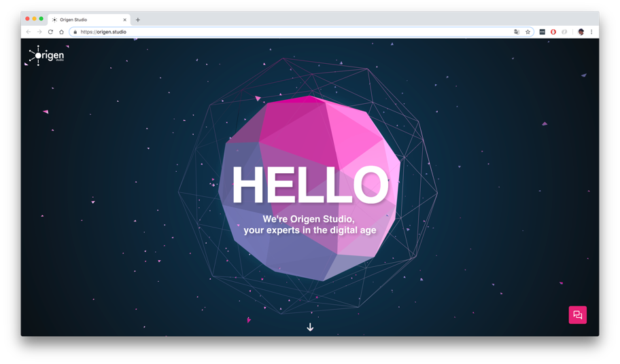The image size is (620, 364).
Task: Click the green fullscreen window button
Action: (x=41, y=18)
